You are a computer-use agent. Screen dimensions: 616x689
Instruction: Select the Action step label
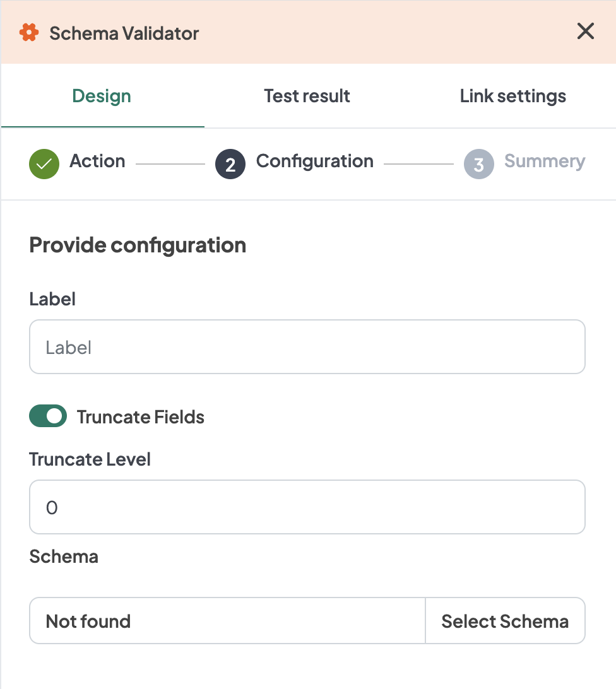click(97, 162)
